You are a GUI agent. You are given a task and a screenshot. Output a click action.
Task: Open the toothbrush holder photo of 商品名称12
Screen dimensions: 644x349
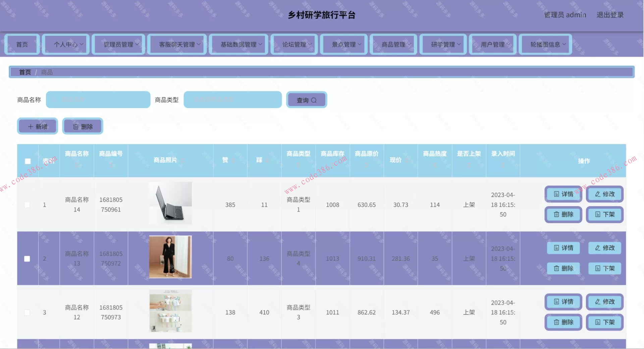pyautogui.click(x=170, y=311)
